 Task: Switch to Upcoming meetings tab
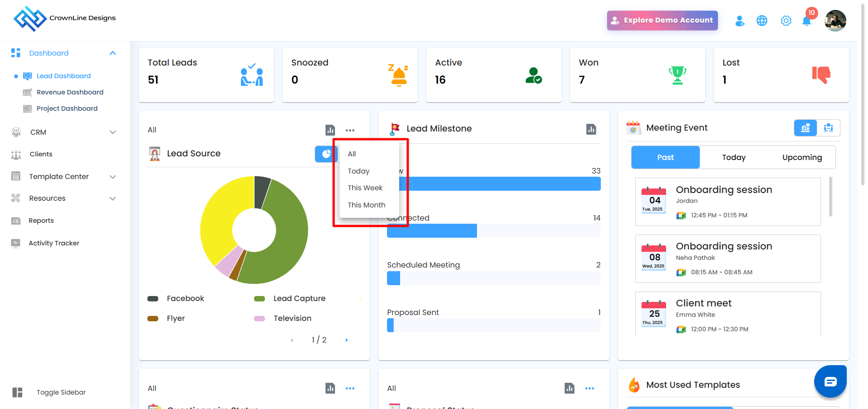(802, 157)
